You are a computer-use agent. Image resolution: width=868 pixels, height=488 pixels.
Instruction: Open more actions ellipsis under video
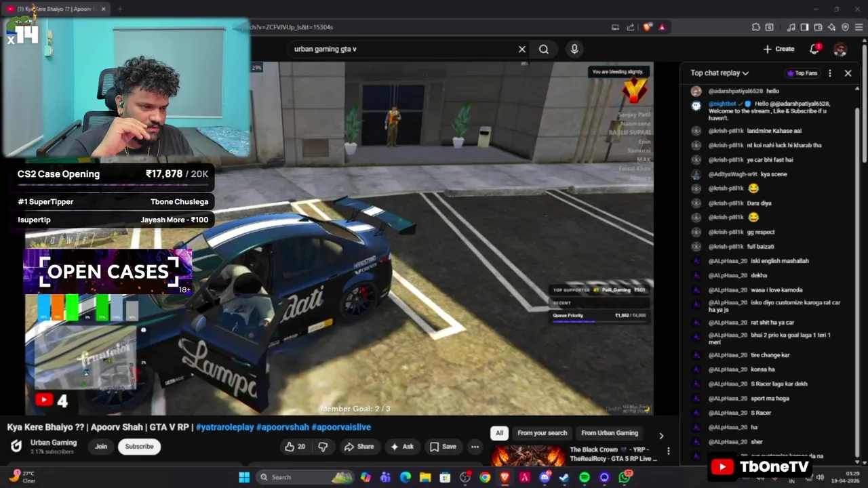(475, 447)
